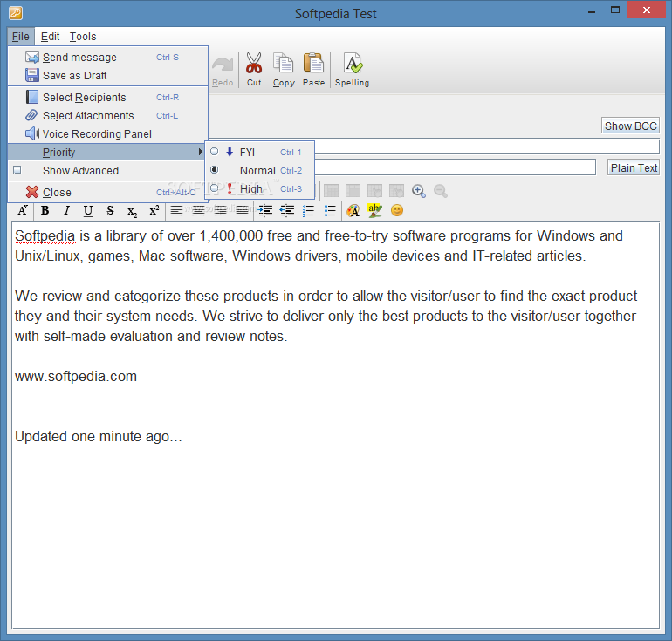Click the insert table icon

[332, 191]
